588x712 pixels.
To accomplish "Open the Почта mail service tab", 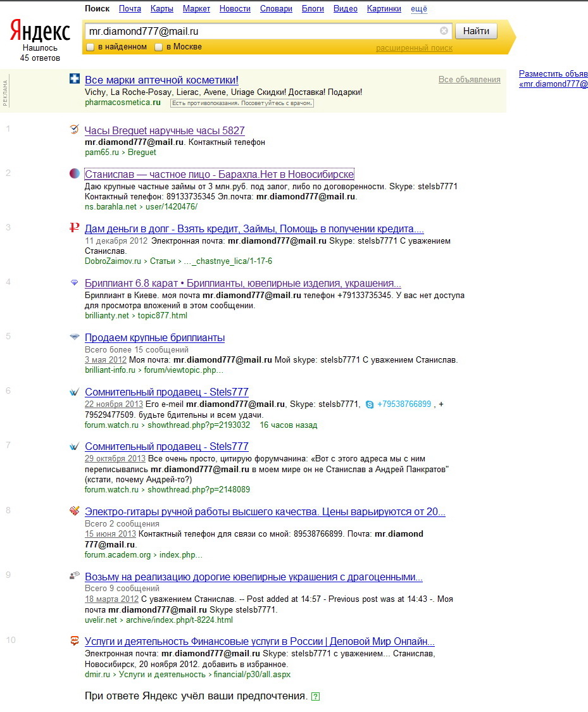I will (x=130, y=9).
